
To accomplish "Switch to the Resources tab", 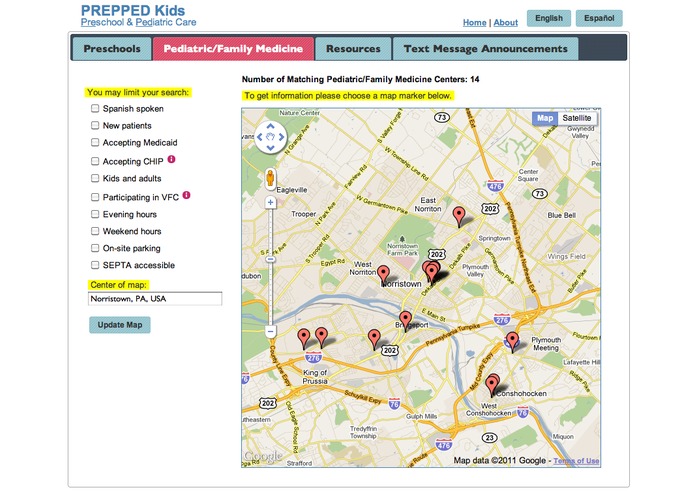I will 353,49.
